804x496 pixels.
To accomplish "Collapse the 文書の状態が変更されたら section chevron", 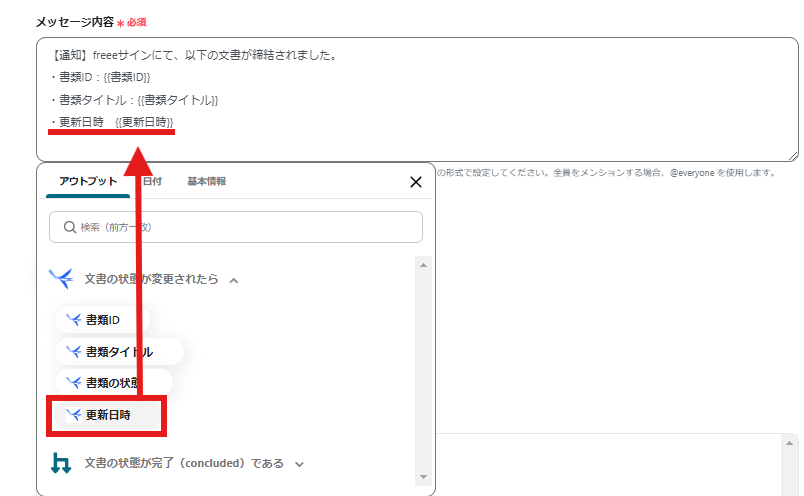I will click(234, 280).
